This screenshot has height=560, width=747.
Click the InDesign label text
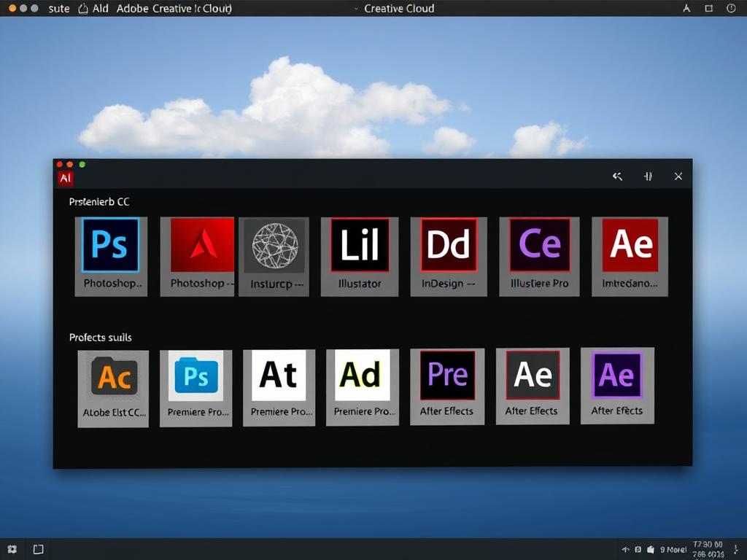[448, 284]
